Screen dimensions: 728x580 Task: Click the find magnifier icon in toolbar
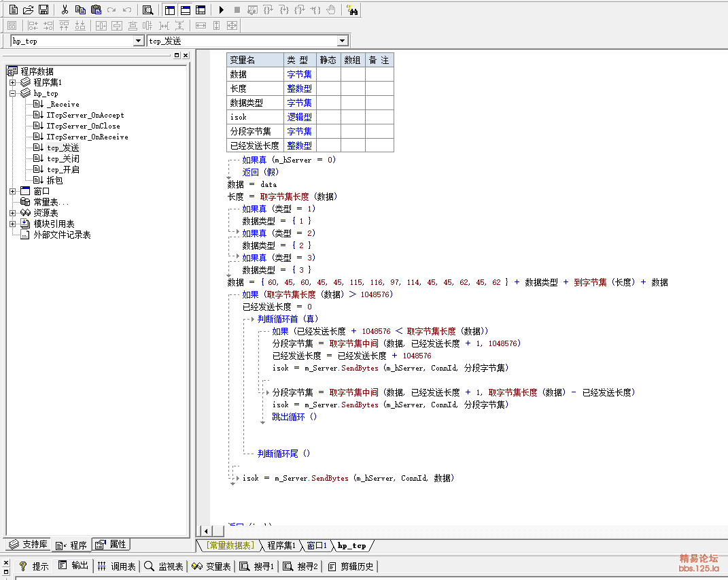pyautogui.click(x=148, y=10)
